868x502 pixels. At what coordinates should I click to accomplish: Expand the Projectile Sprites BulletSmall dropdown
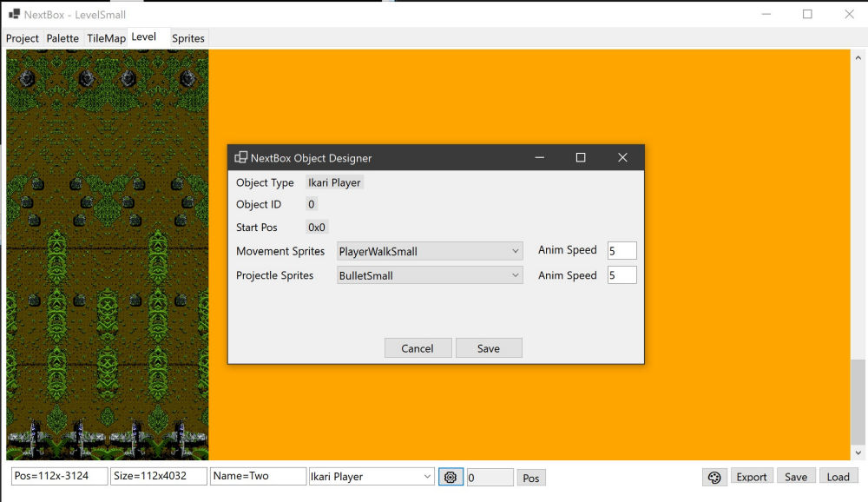[x=430, y=275]
